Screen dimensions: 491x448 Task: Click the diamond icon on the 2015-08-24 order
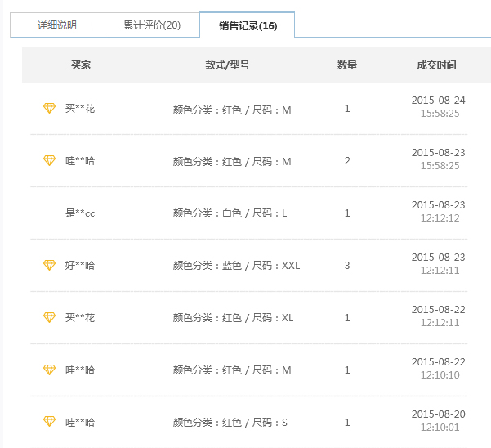pyautogui.click(x=49, y=108)
